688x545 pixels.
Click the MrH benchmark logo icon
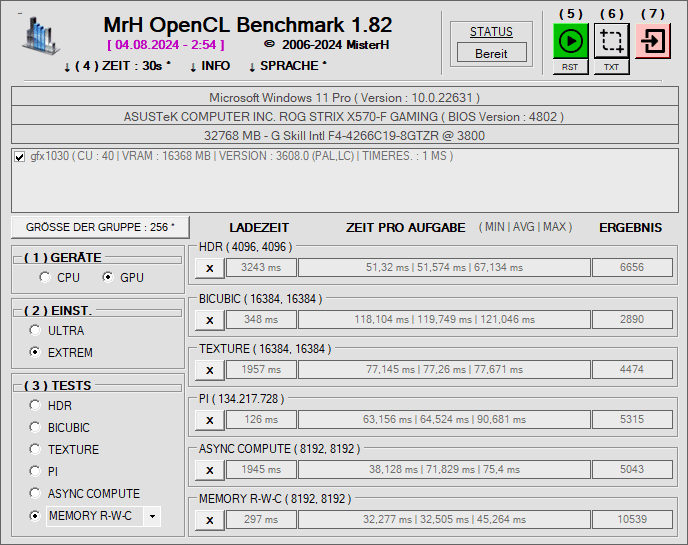[40, 36]
